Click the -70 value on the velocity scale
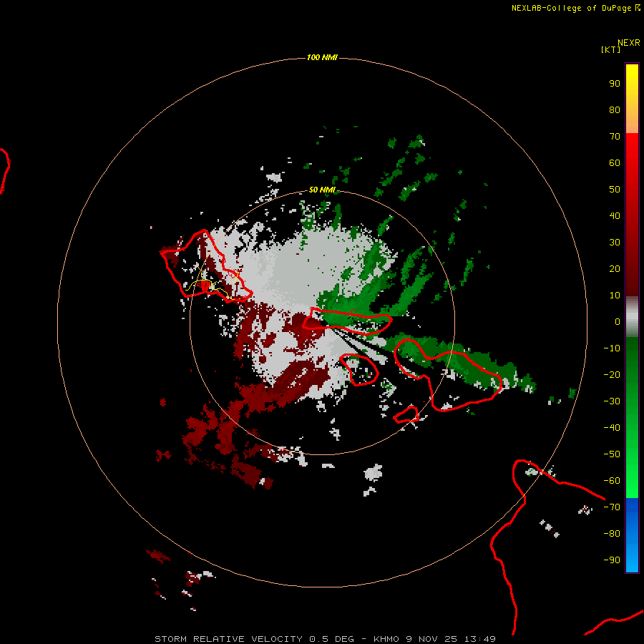Screen dimensions: 644x644 click(612, 507)
